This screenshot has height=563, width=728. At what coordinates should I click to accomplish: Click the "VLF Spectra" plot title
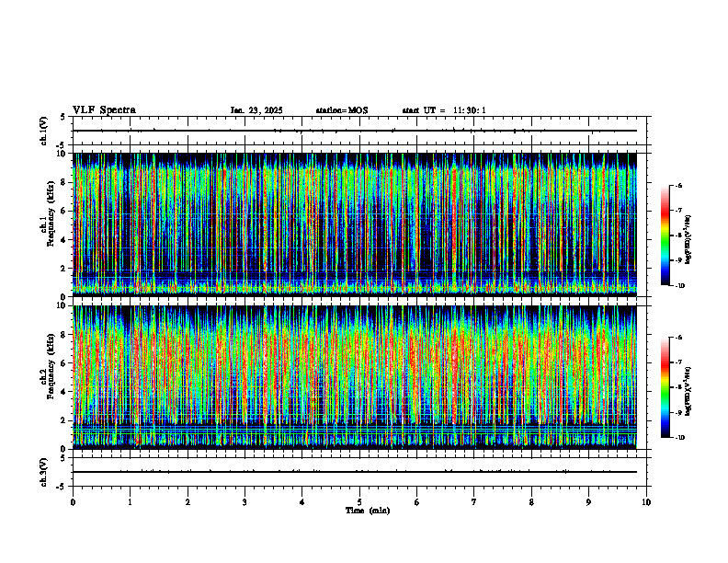pos(104,110)
